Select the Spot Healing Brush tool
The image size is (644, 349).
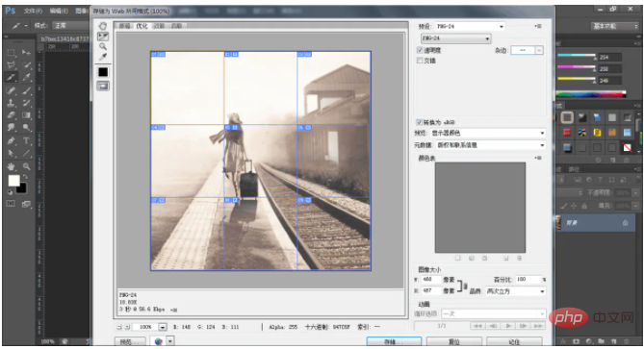click(12, 90)
